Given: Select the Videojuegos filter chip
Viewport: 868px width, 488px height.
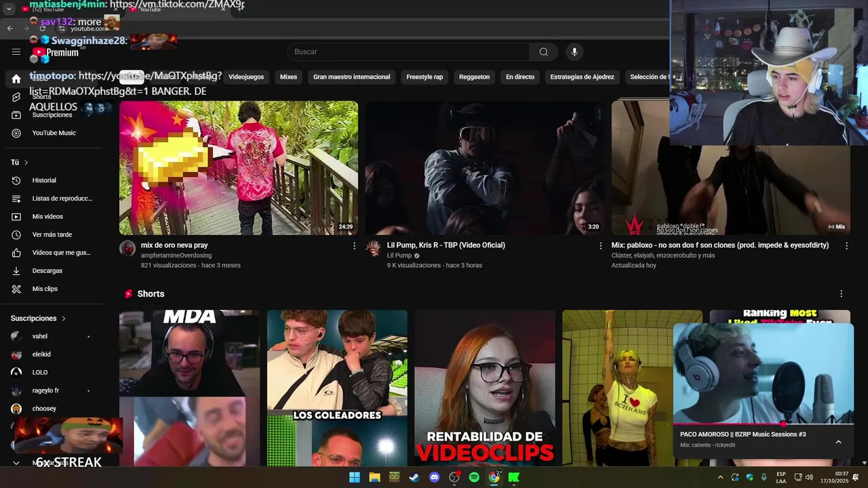Looking at the screenshot, I should point(246,77).
